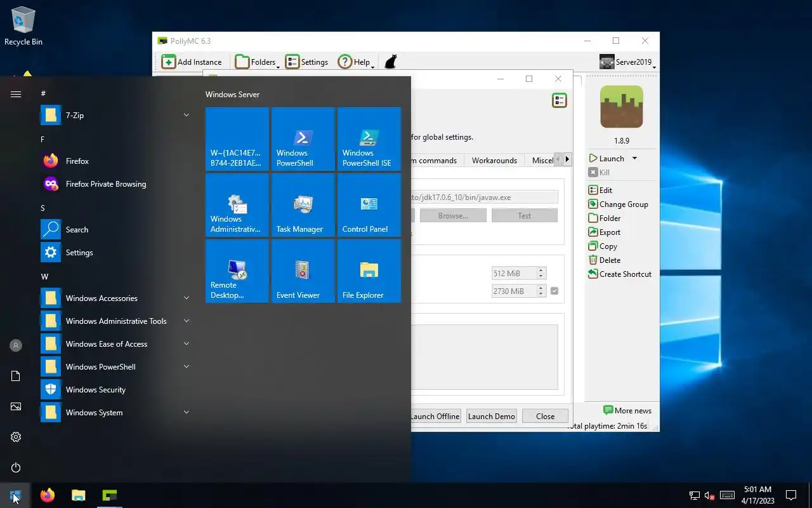Open Settings app in Start list
This screenshot has height=508, width=812.
click(x=115, y=253)
